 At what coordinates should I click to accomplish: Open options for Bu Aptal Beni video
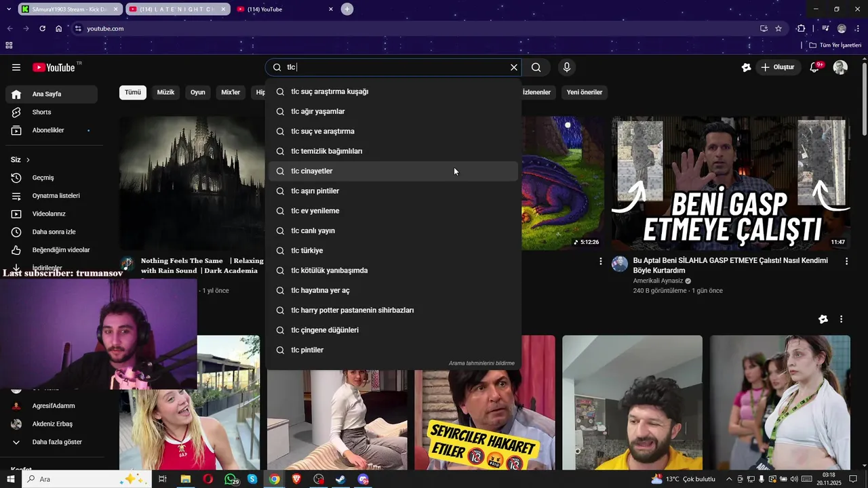tap(846, 261)
